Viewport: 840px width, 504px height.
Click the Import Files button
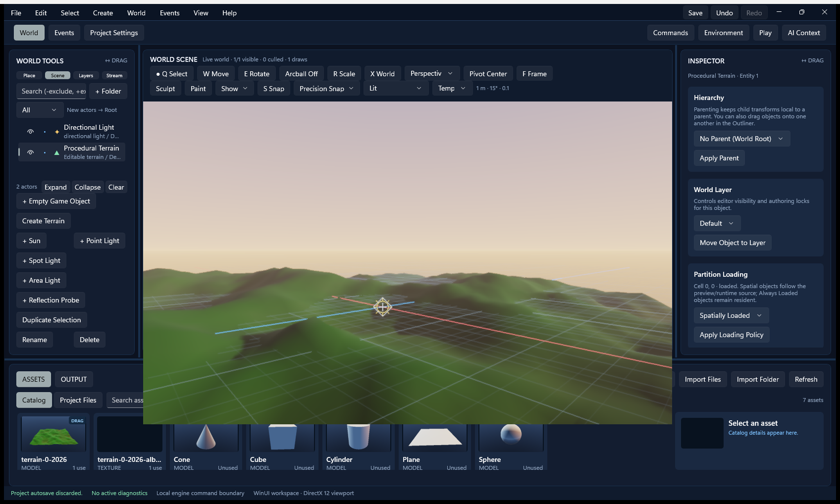coord(703,379)
